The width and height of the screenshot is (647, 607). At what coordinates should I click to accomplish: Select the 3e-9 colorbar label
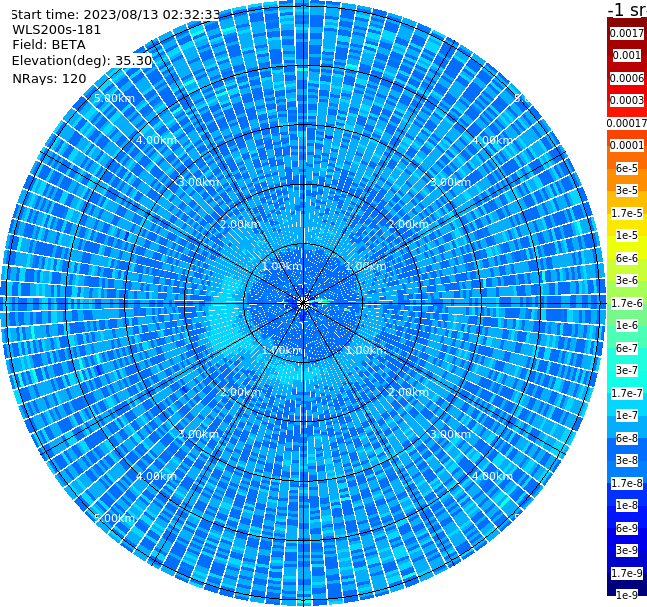click(627, 550)
